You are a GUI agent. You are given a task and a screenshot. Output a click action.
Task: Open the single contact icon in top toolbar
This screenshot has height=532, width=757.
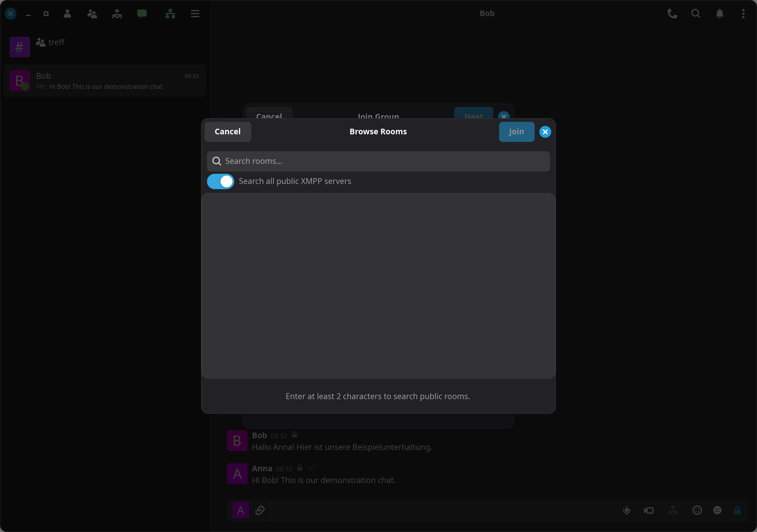(67, 14)
